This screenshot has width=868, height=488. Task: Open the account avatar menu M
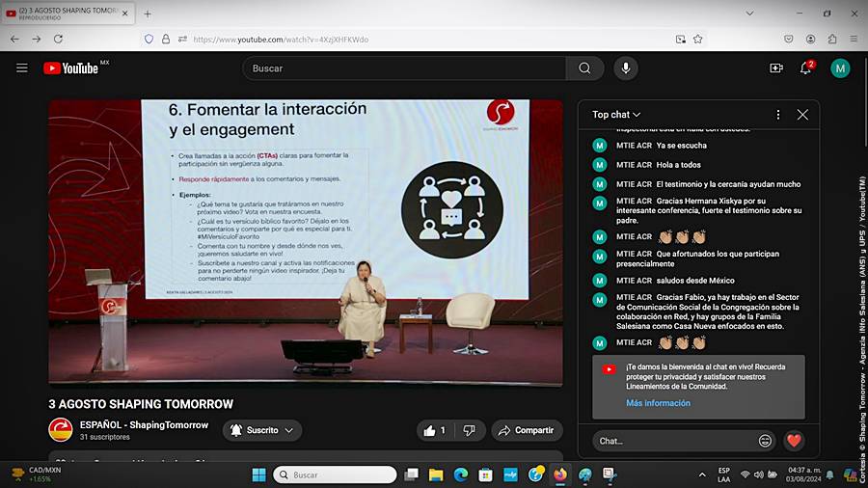[x=840, y=68]
